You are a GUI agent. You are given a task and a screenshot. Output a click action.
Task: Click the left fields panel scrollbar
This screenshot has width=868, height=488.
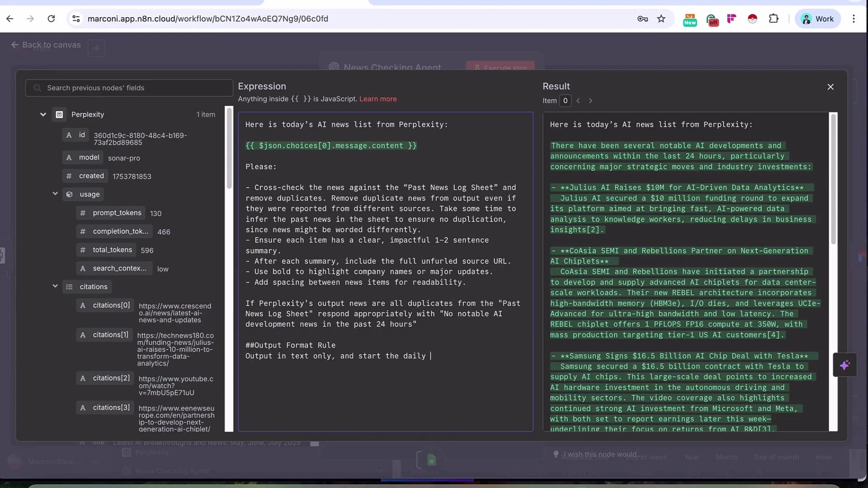229,148
